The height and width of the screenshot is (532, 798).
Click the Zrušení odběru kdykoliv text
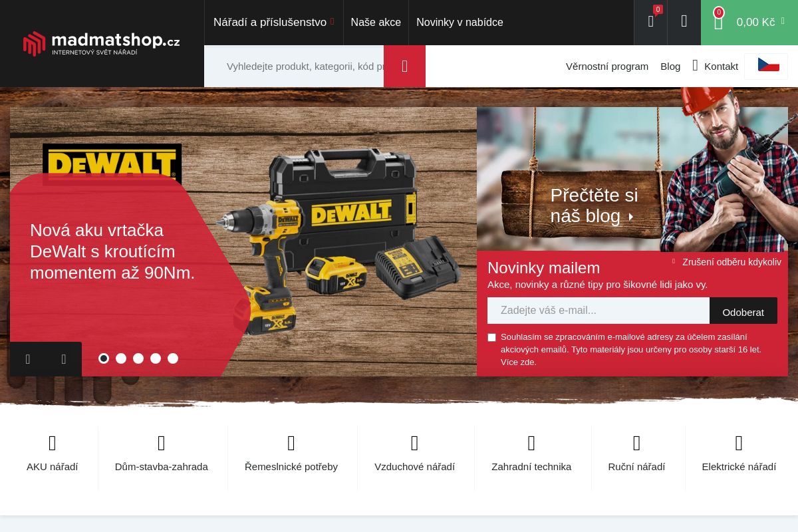click(731, 262)
